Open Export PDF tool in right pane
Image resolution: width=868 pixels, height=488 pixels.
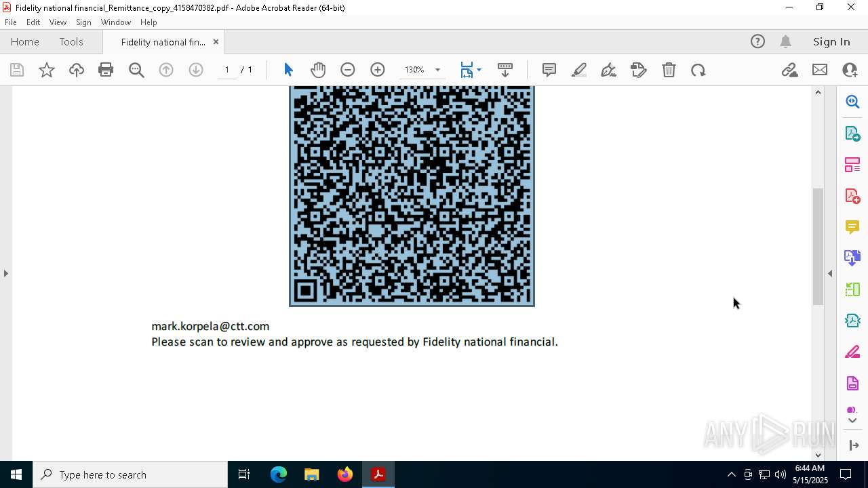[x=852, y=133]
